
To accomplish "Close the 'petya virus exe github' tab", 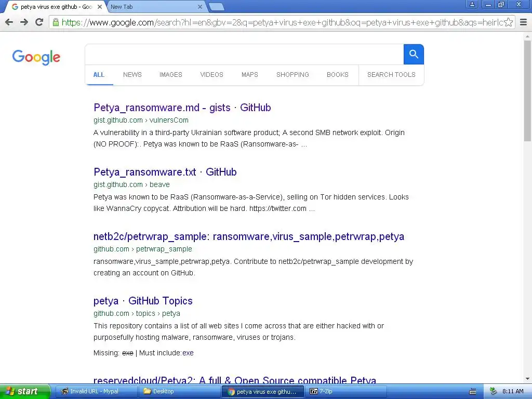I will pyautogui.click(x=100, y=7).
